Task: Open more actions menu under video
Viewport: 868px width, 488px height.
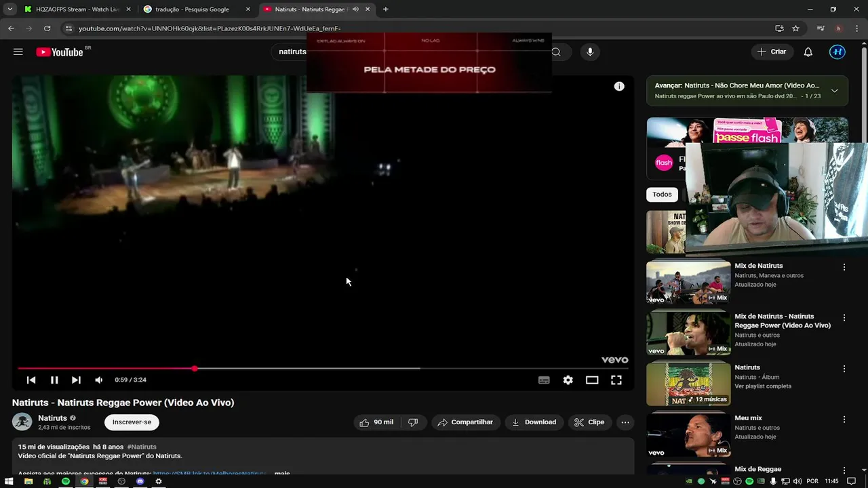Action: point(625,422)
